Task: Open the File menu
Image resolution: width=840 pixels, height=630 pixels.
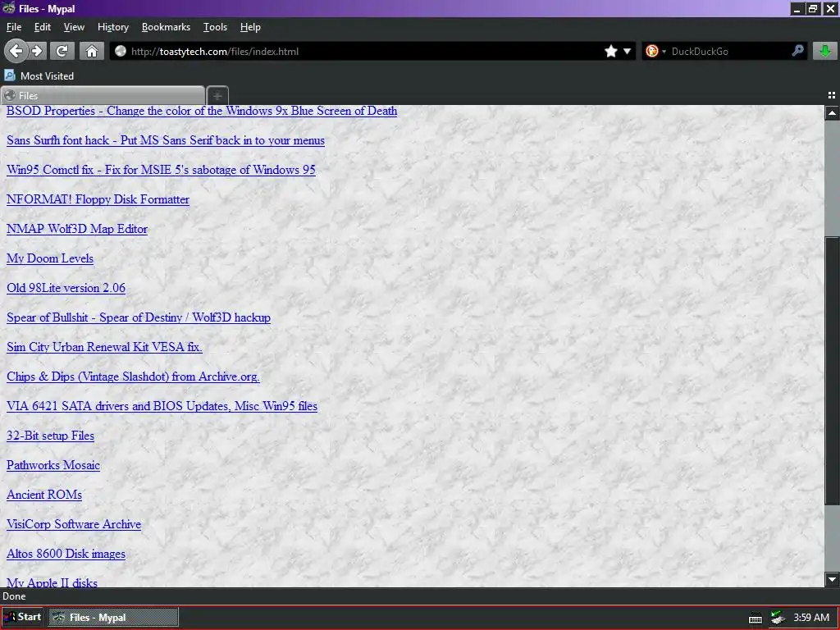Action: pos(14,27)
